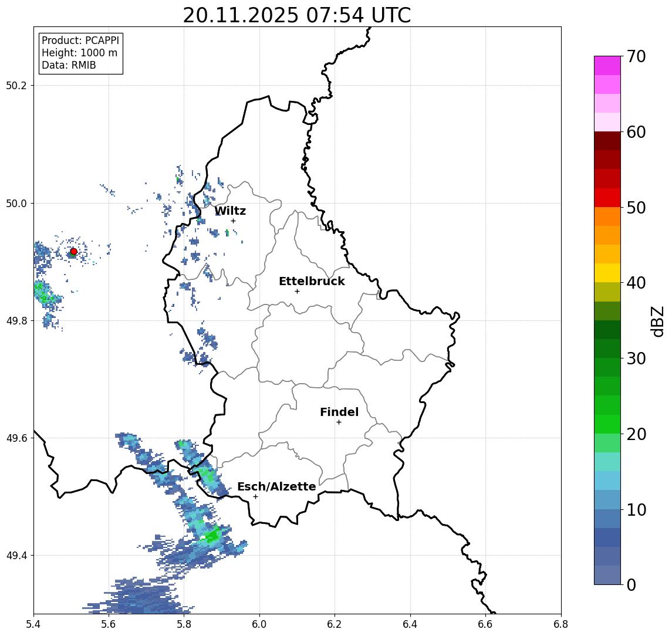Image resolution: width=672 pixels, height=636 pixels.
Task: Click the colorbar value 50
Action: click(636, 208)
